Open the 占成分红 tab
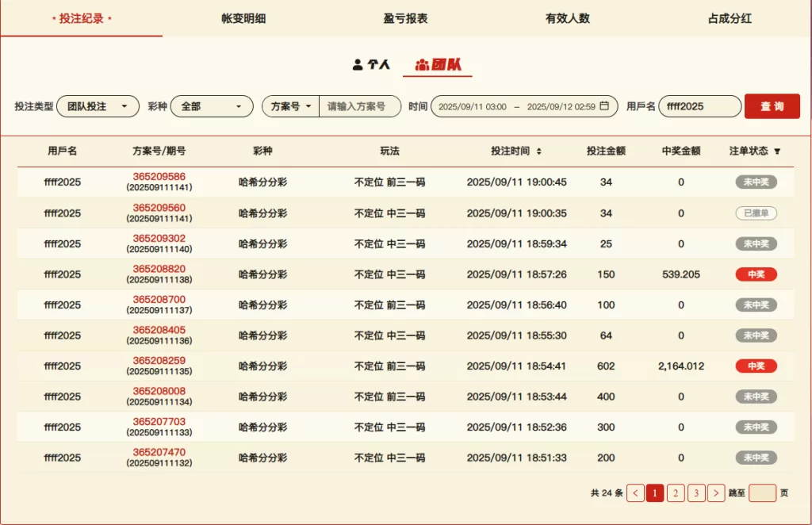The height and width of the screenshot is (525, 812). pos(730,18)
